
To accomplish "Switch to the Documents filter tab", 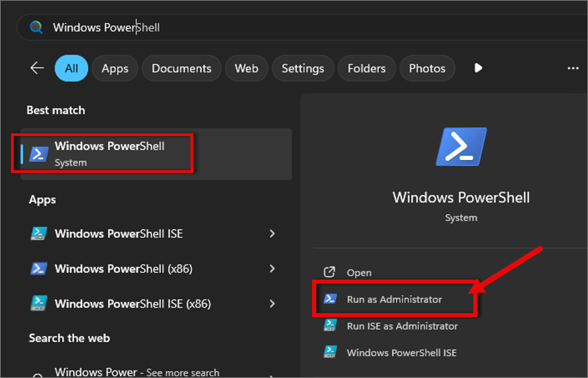I will [181, 68].
